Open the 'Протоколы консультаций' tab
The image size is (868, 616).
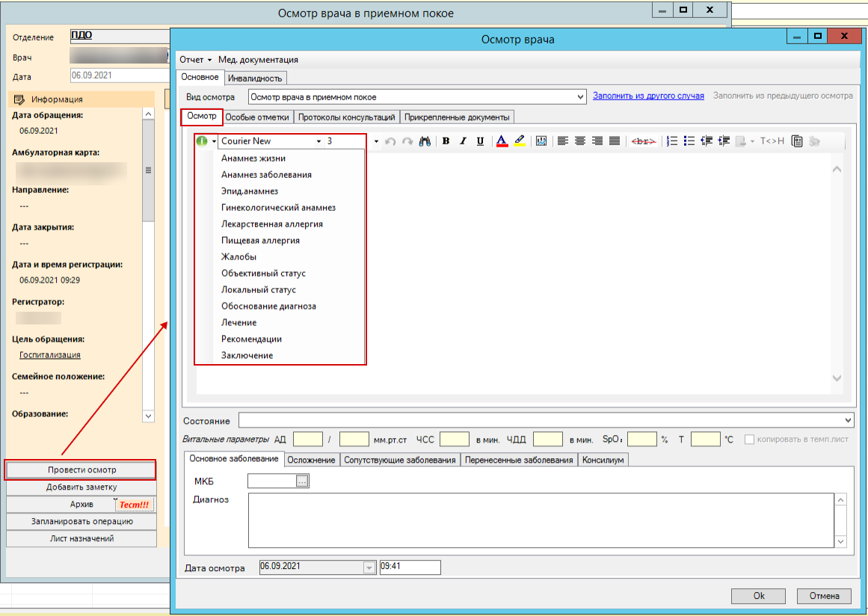click(x=347, y=117)
